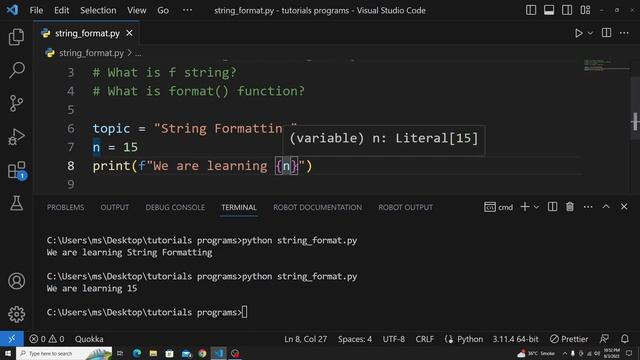Screen dimensions: 640x360
Task: Open the File menu
Action: pyautogui.click(x=36, y=10)
